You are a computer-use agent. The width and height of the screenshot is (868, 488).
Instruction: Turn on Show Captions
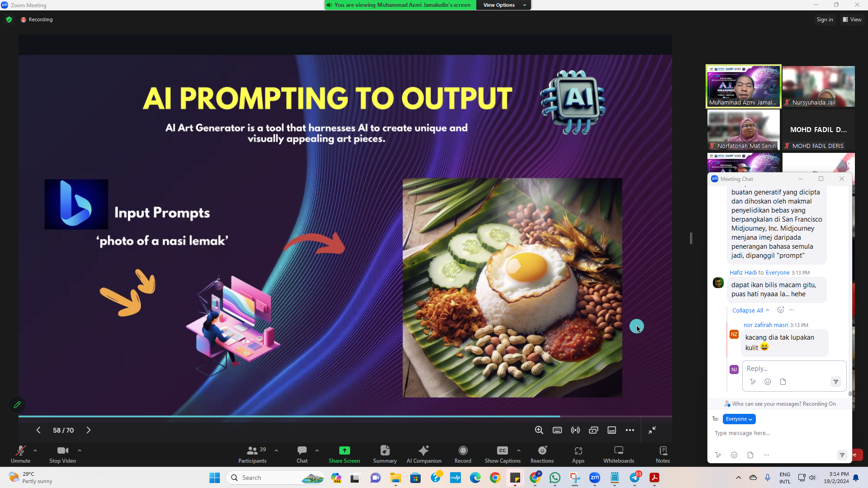click(502, 454)
